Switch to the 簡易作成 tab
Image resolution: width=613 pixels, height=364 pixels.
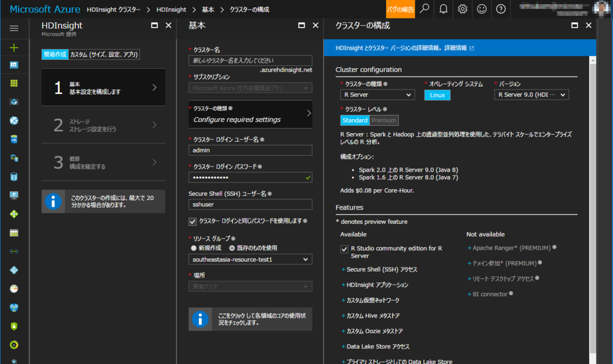pyautogui.click(x=55, y=54)
